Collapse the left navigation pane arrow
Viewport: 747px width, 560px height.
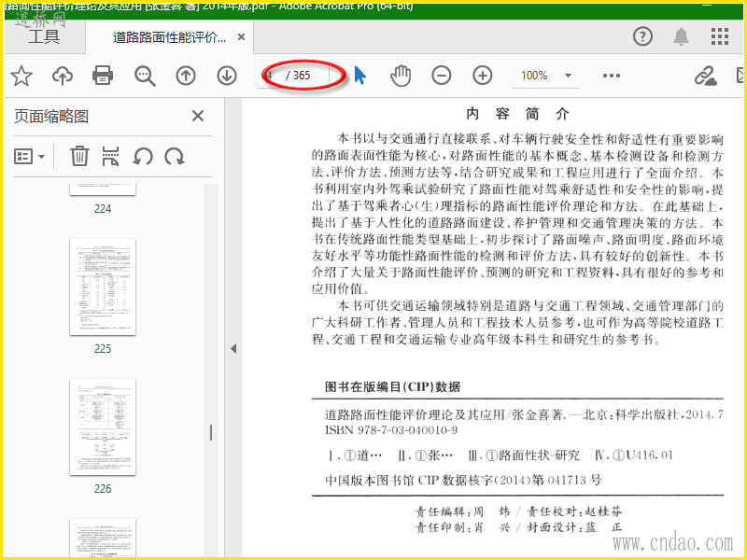233,348
